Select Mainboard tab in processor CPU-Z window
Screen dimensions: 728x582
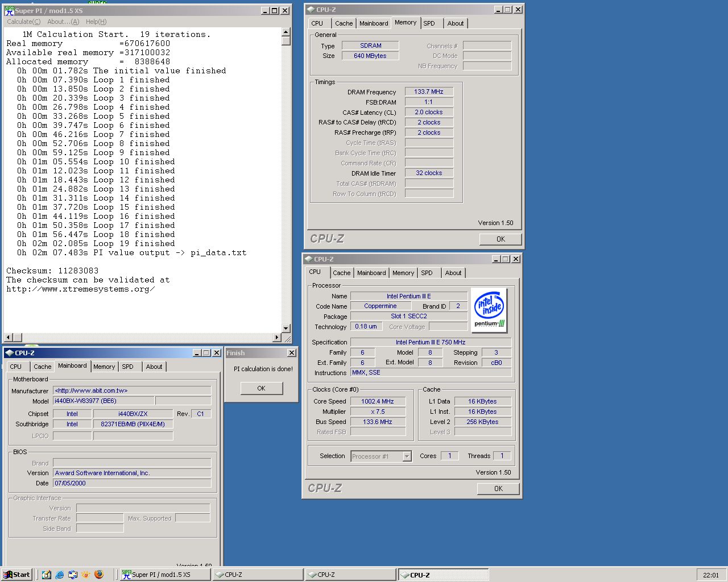pyautogui.click(x=371, y=273)
